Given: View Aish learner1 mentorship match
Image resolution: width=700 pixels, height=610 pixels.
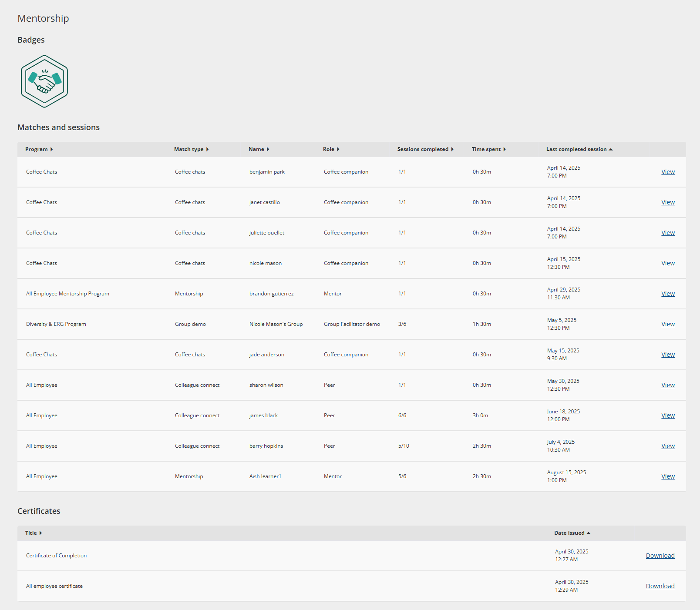Looking at the screenshot, I should point(668,476).
